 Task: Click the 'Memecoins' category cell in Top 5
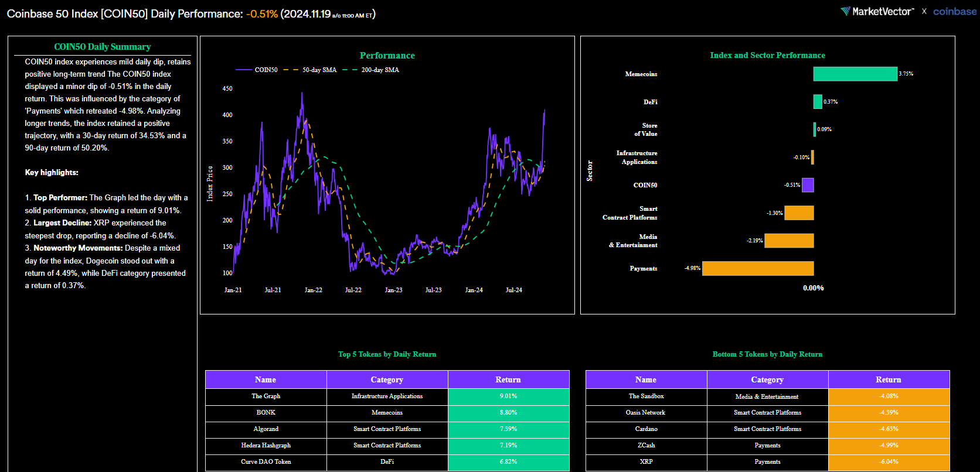click(387, 413)
